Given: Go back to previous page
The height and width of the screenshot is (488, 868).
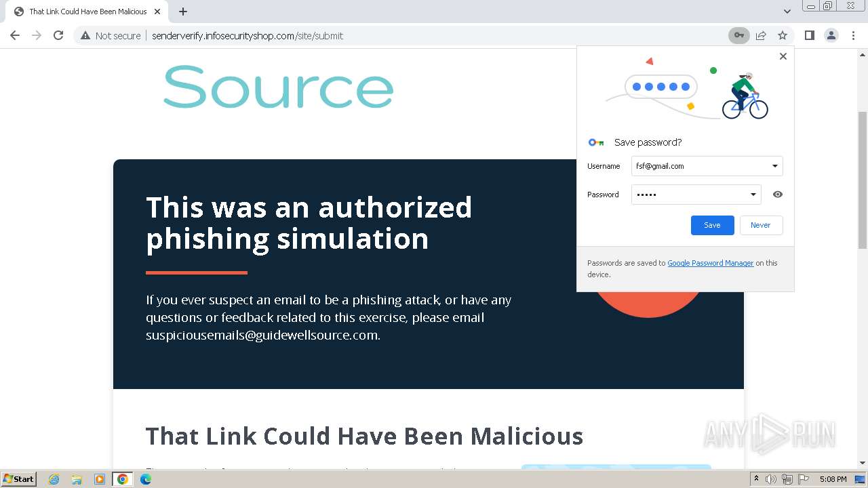Looking at the screenshot, I should 15,35.
